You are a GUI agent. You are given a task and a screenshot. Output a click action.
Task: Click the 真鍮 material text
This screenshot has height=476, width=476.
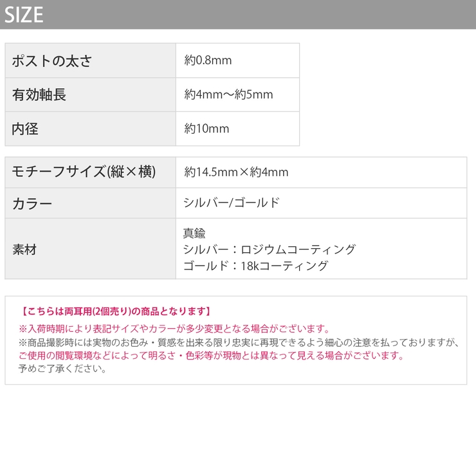(x=194, y=233)
